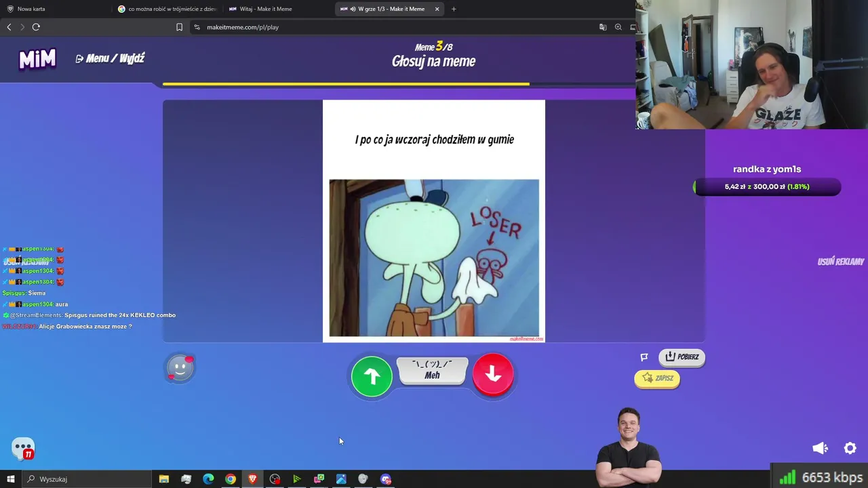Screen dimensions: 868x488
Task: Reload the current page
Action: pyautogui.click(x=36, y=27)
